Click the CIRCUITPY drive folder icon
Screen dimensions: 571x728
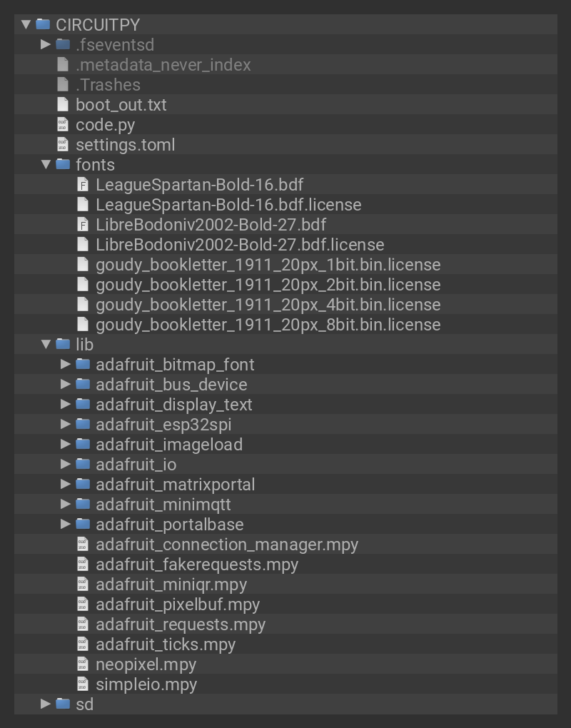point(43,24)
